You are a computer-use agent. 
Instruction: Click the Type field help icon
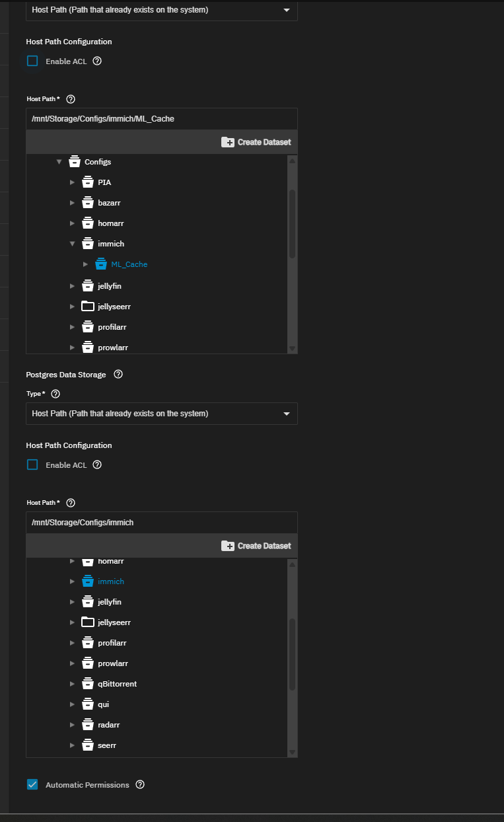[x=55, y=394]
